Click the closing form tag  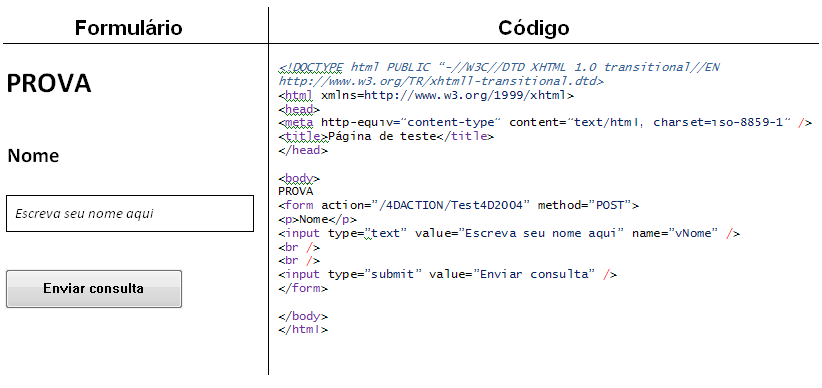(303, 288)
